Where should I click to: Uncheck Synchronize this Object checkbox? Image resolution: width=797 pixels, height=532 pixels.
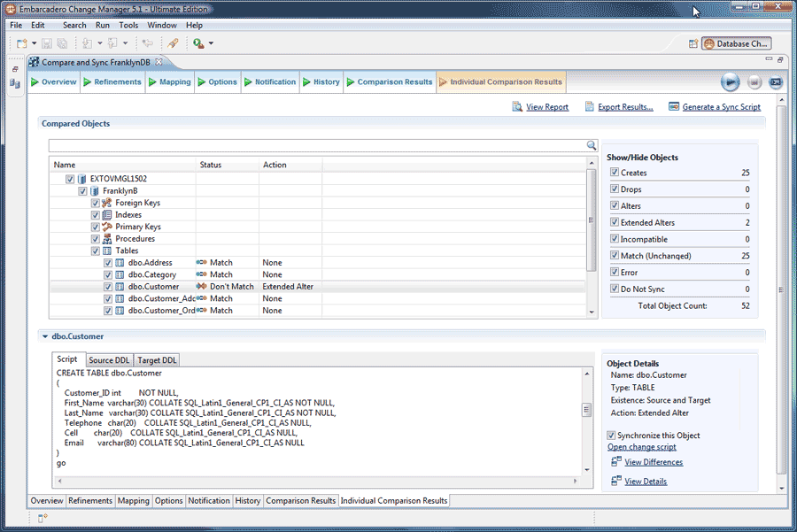tap(611, 436)
